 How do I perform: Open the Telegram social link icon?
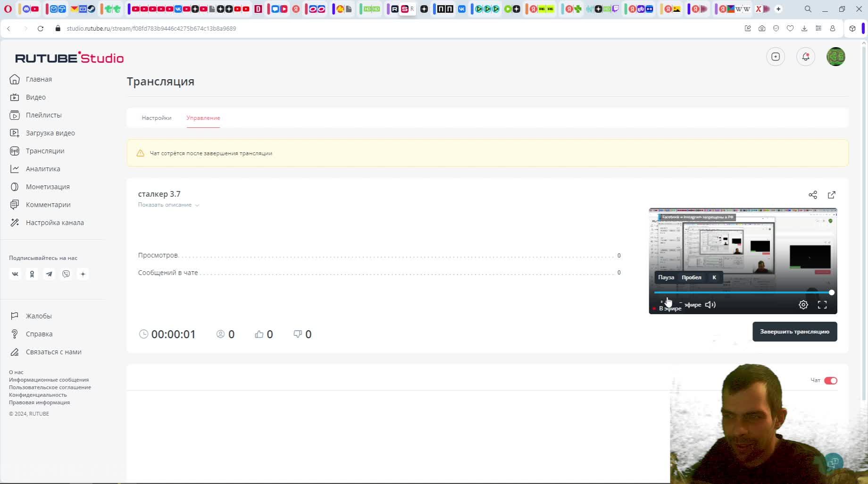(x=49, y=274)
